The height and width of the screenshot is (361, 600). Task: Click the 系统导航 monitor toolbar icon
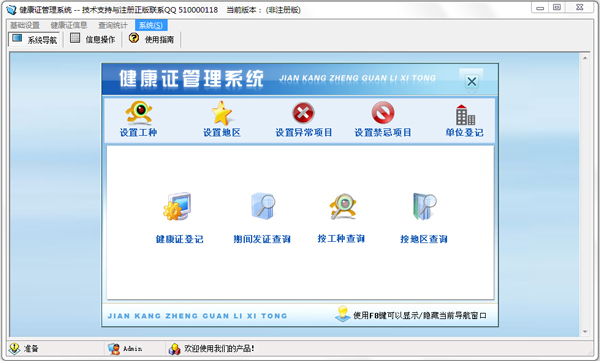pos(17,38)
